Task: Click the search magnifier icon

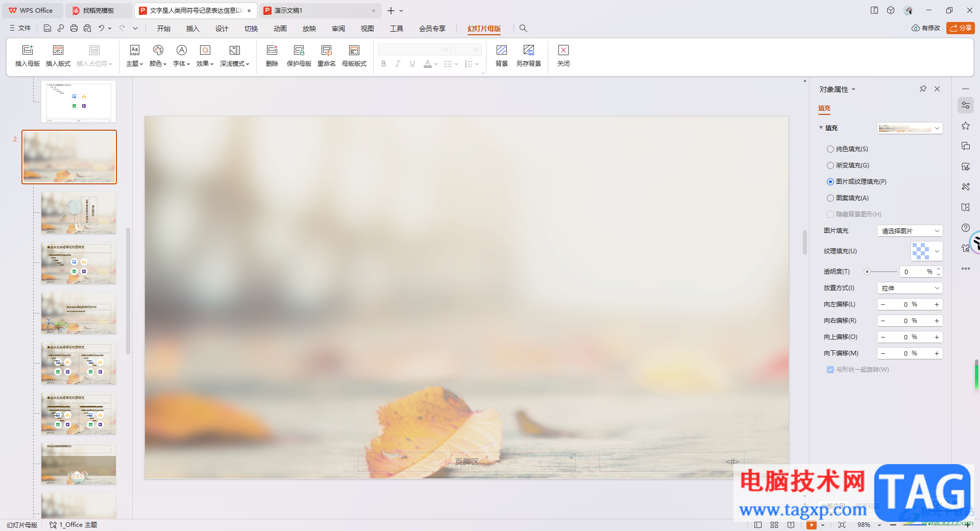Action: (523, 29)
